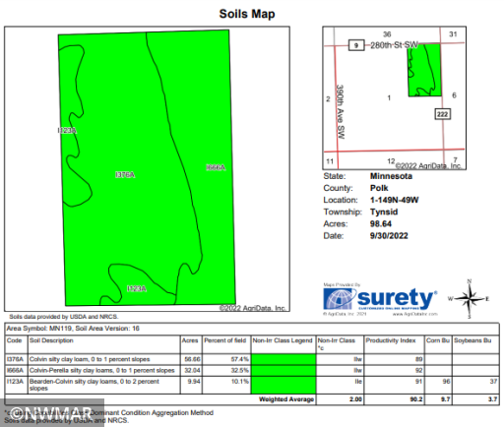Click the route 9 highway marker
The image size is (504, 427).
tap(356, 45)
